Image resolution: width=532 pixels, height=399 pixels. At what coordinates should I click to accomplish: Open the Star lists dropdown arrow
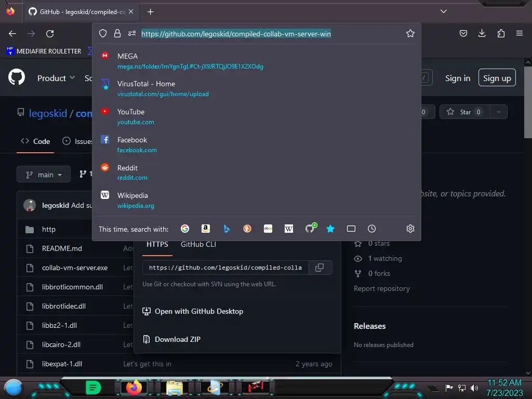point(499,112)
